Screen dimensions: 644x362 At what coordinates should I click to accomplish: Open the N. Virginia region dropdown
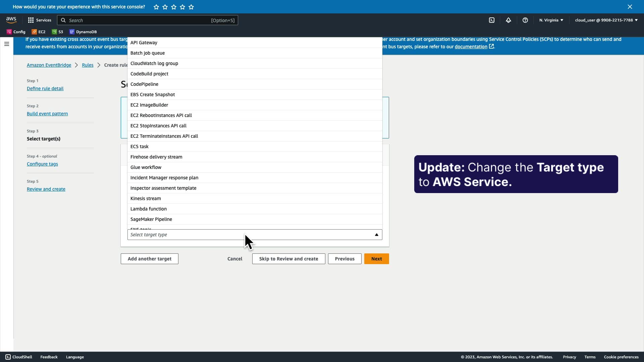(x=551, y=20)
